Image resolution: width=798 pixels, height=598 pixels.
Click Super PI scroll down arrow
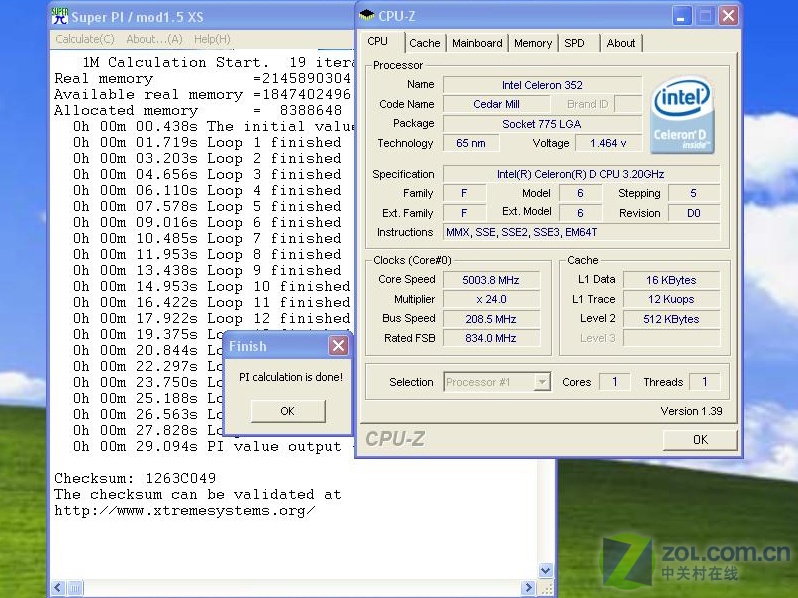pyautogui.click(x=546, y=571)
